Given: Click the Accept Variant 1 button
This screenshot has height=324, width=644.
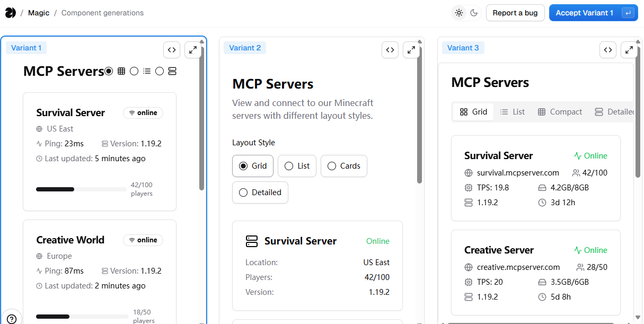Looking at the screenshot, I should coord(594,13).
